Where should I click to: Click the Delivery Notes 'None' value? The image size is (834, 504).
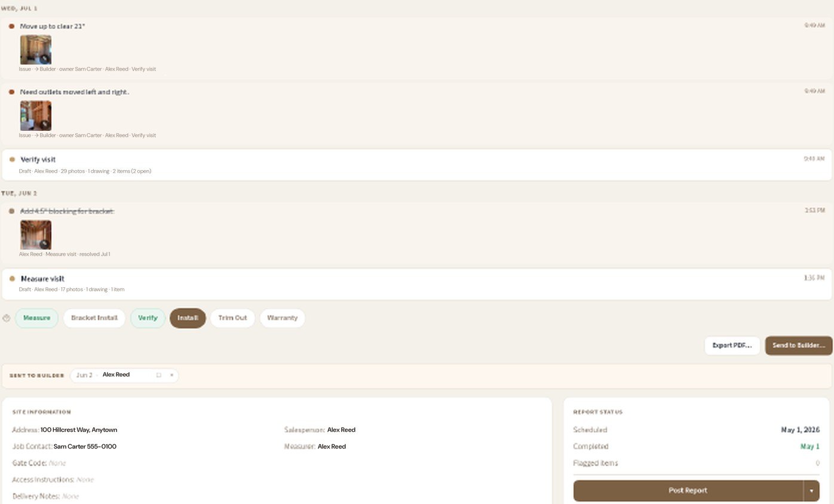point(70,497)
